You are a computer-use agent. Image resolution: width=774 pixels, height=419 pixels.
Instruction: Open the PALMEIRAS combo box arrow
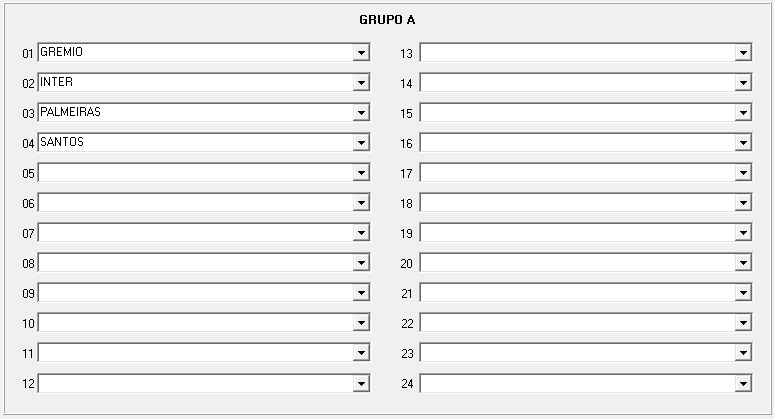click(361, 113)
